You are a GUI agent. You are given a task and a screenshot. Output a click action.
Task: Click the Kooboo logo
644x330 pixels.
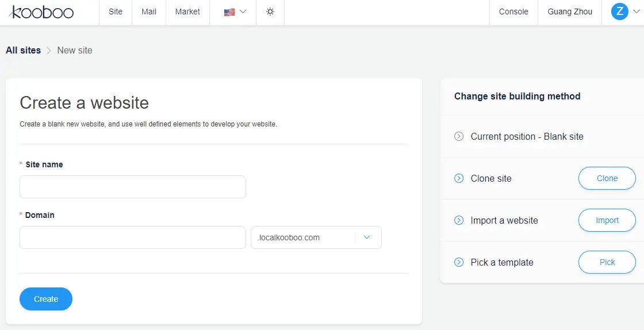pos(41,12)
